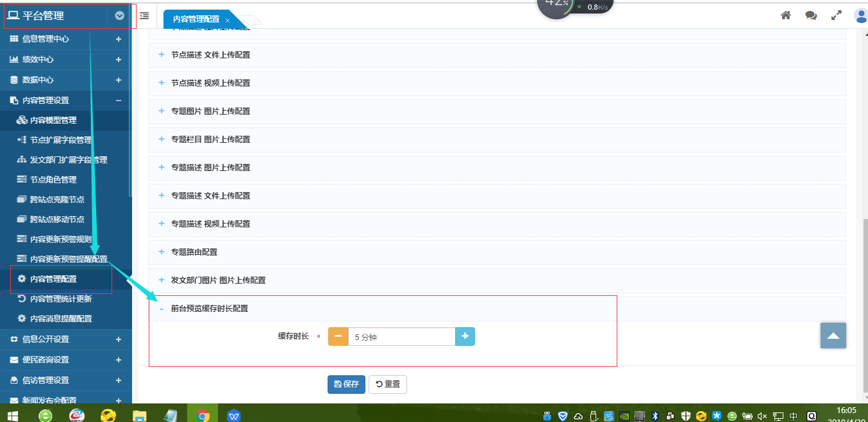
Task: Expand 信息公开设置 menu
Action: tap(66, 339)
